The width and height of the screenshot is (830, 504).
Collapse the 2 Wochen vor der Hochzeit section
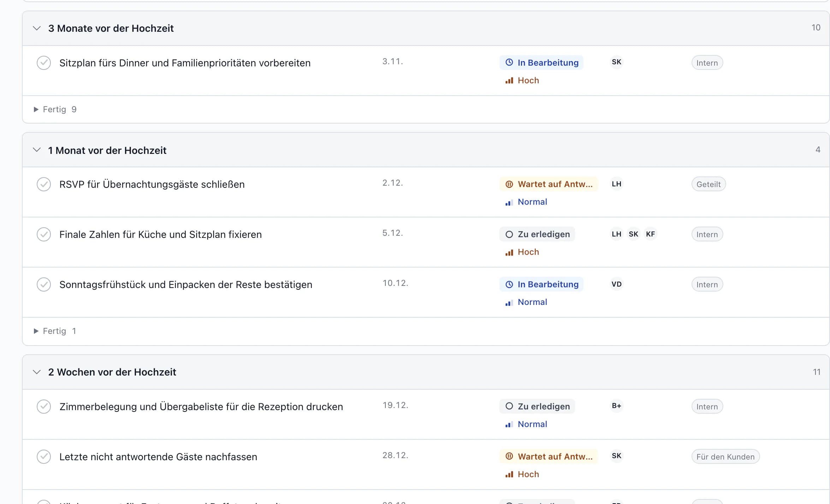point(37,372)
